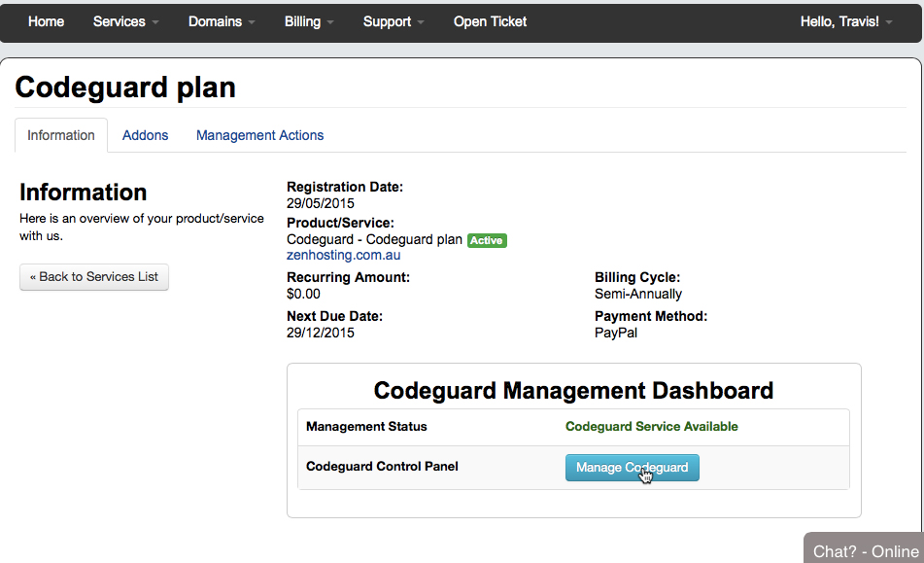The width and height of the screenshot is (924, 563).
Task: Click the Management Status label
Action: tap(366, 427)
